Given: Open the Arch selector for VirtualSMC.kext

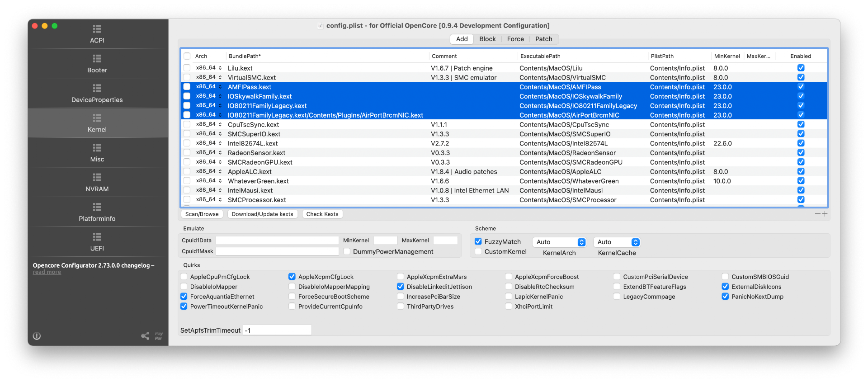Looking at the screenshot, I should (x=209, y=78).
